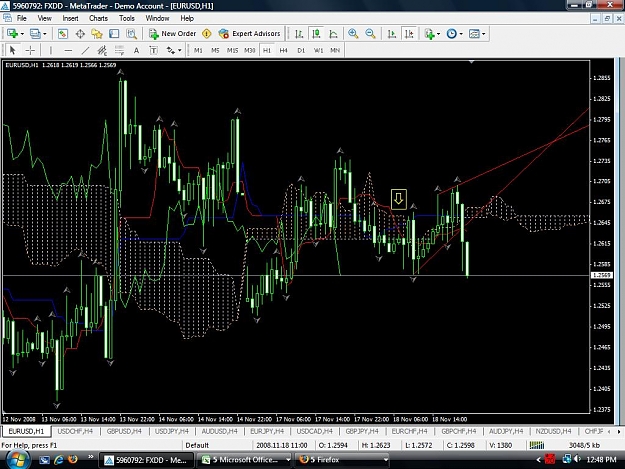Switch timeframe to W1
The image size is (625, 469).
click(x=318, y=50)
